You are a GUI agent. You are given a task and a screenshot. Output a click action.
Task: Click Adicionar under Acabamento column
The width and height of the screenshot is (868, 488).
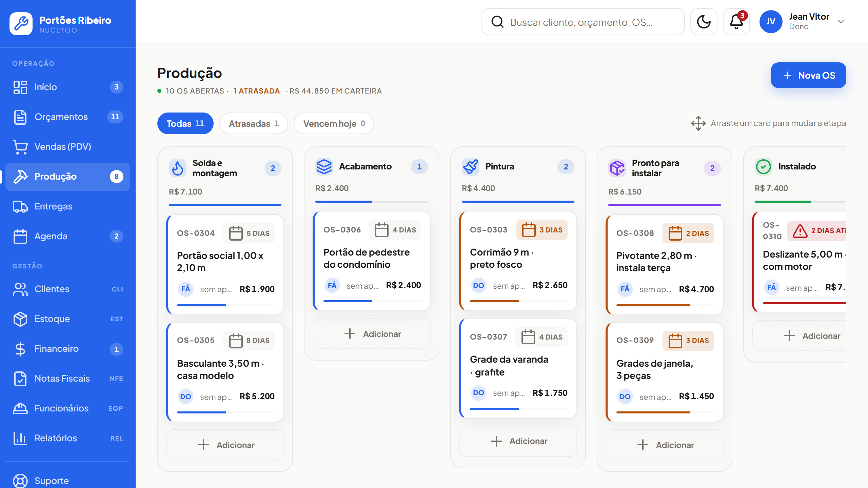point(372,333)
